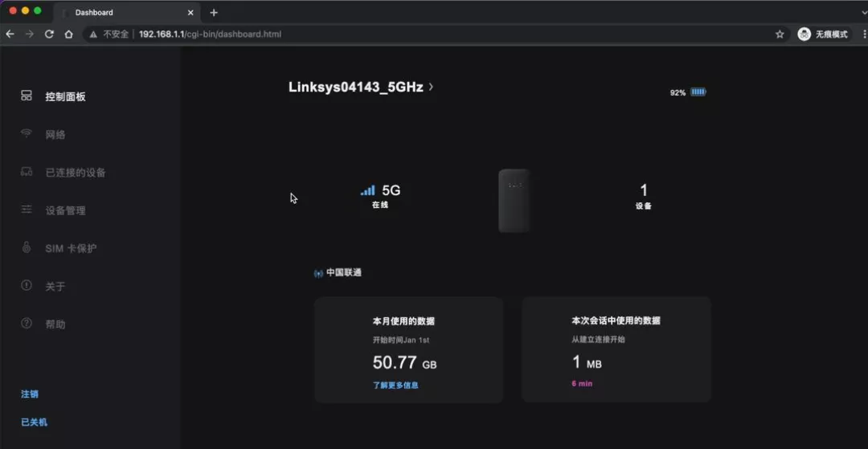Click the 中国联通 carrier antenna icon
The width and height of the screenshot is (868, 449).
point(318,274)
